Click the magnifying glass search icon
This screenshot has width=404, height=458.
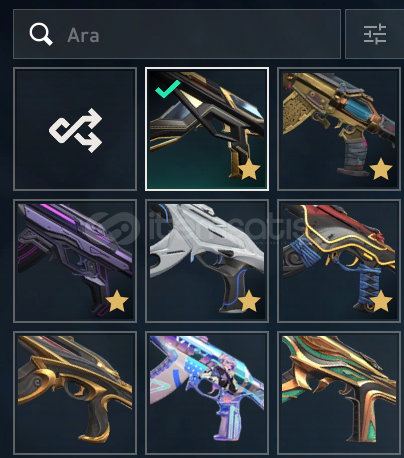tap(41, 34)
